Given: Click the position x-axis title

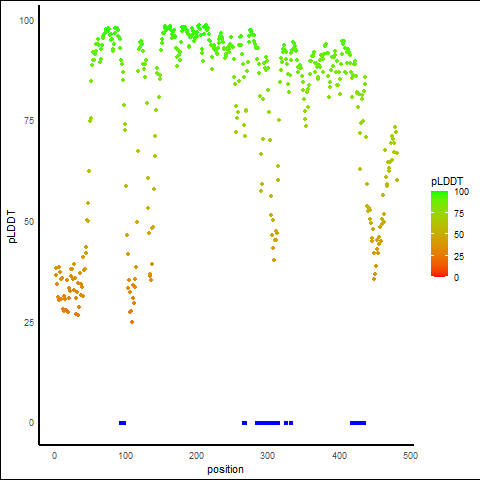Looking at the screenshot, I should (x=225, y=470).
